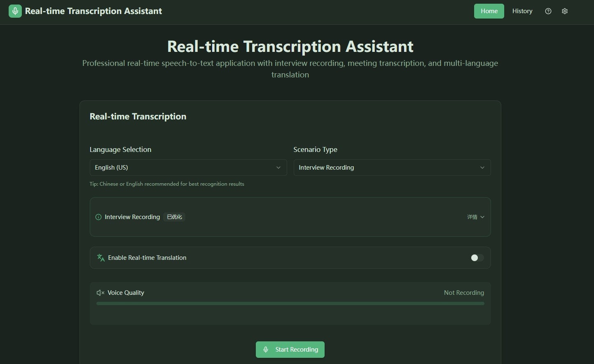Switch to the History page
The height and width of the screenshot is (364, 594).
pyautogui.click(x=522, y=11)
